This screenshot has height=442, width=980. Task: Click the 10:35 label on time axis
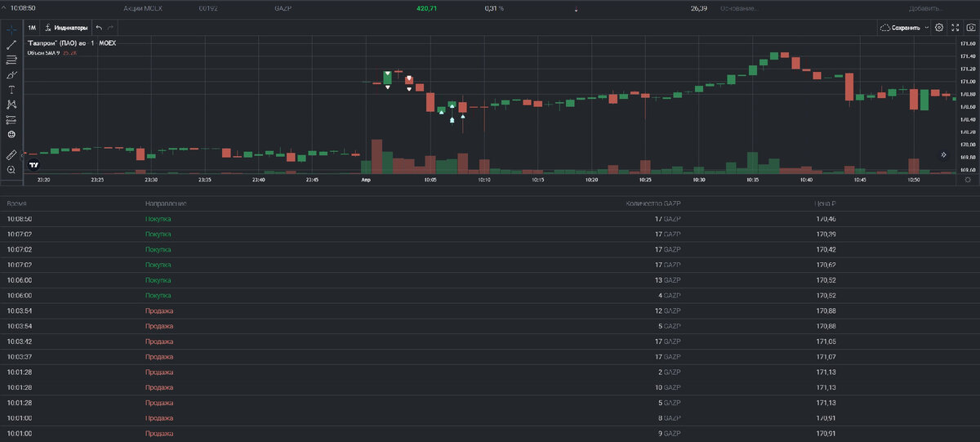click(x=752, y=180)
